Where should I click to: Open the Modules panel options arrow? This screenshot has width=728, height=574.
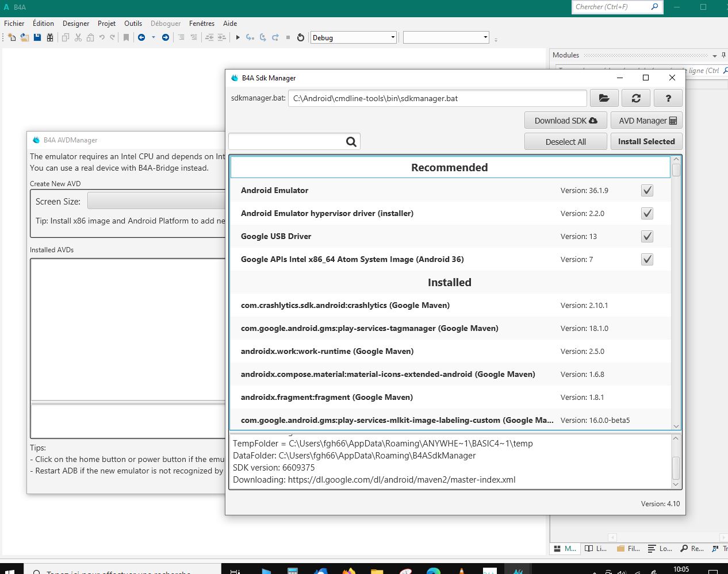click(x=715, y=56)
